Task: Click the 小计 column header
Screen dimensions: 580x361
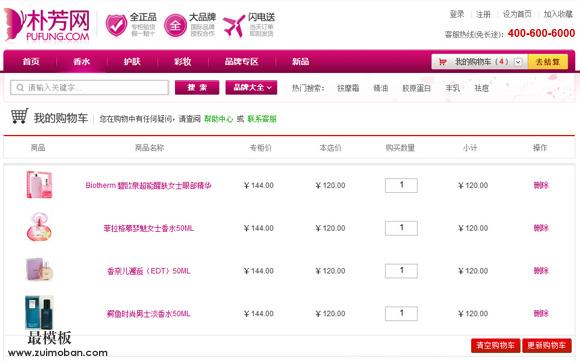Action: tap(470, 148)
